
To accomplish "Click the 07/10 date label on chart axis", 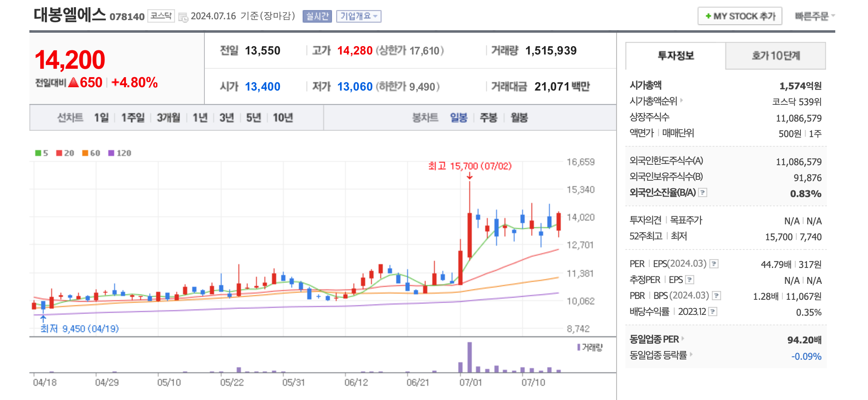I will pyautogui.click(x=533, y=382).
